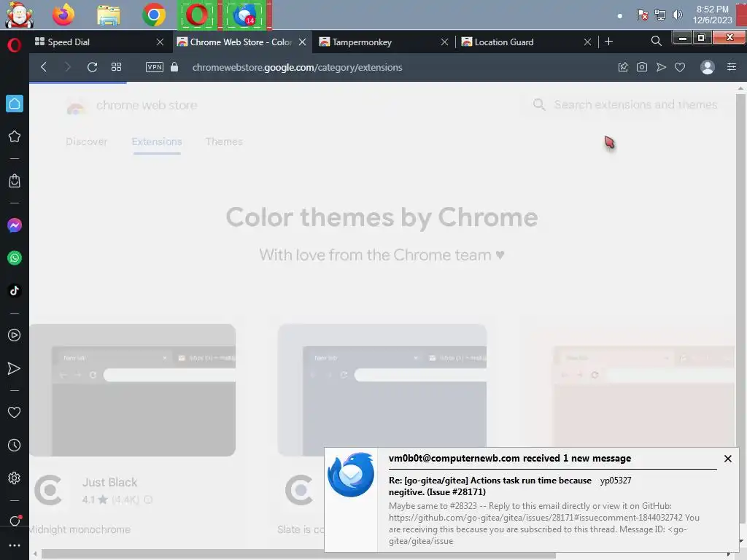Open Speed Dial start page grid icon

[116, 67]
